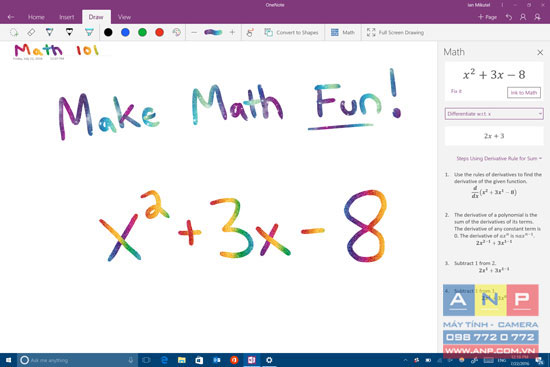
Task: Select the Lasso Select tool
Action: [x=14, y=33]
